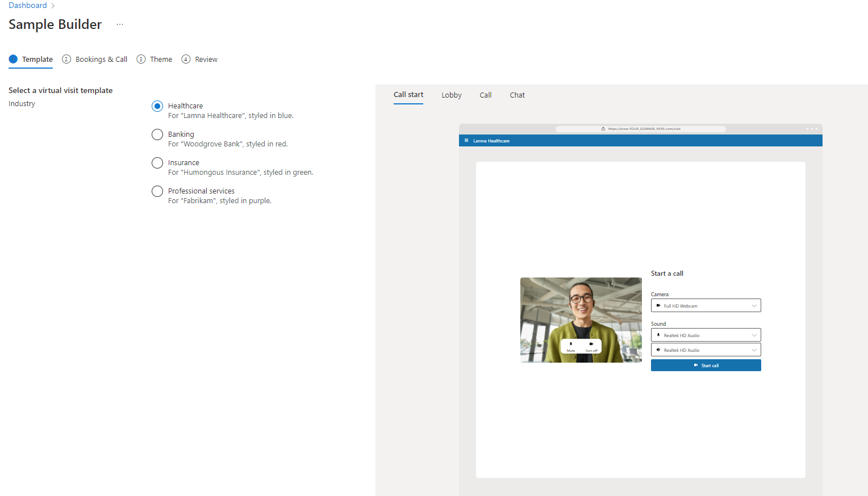
Task: Switch to the Lobby preview tab
Action: (451, 95)
